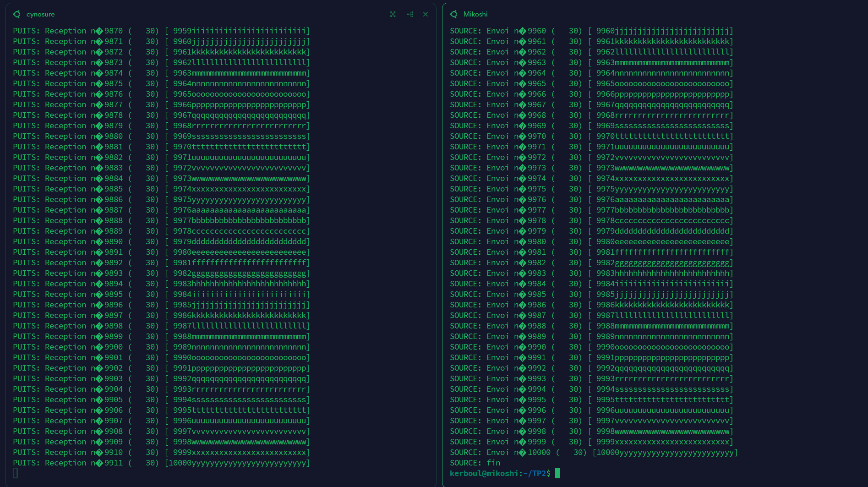Screen dimensions: 868x487
Task: Select the Mikoshi pane title
Action: tap(475, 14)
